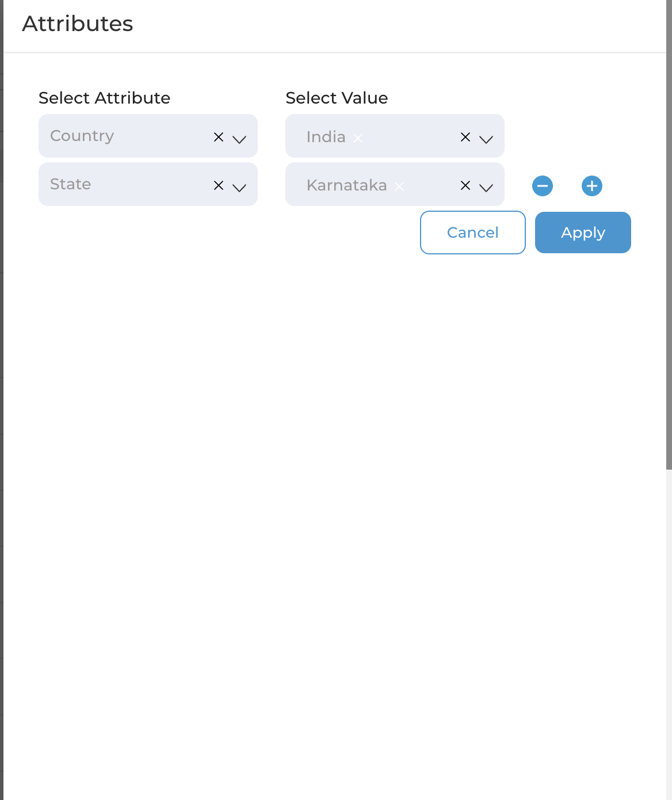Apply the selected attributes
This screenshot has width=672, height=800.
click(583, 233)
